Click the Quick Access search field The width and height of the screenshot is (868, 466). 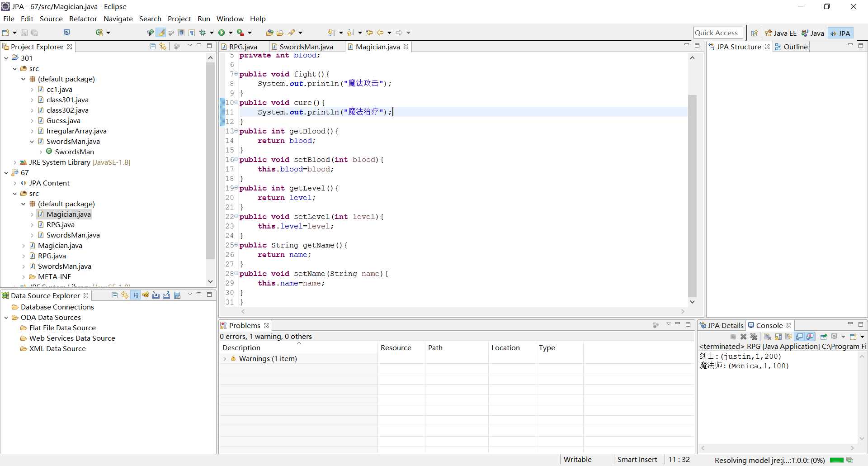718,33
